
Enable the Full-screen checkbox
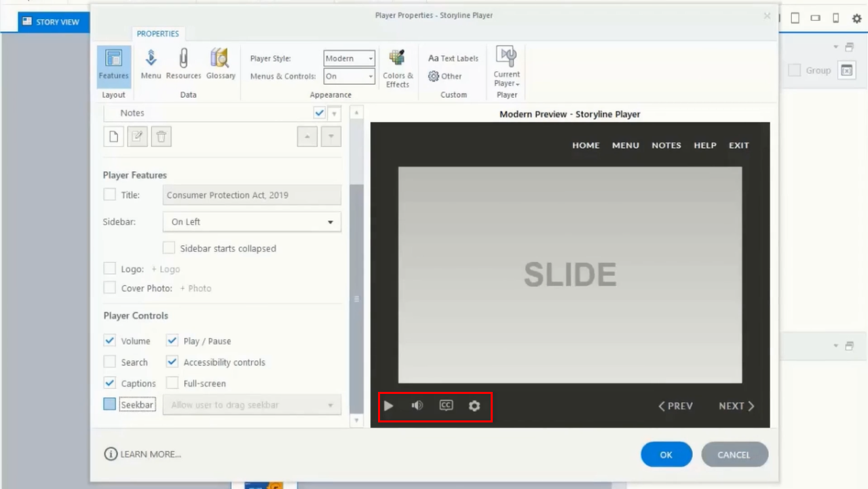[x=172, y=383]
